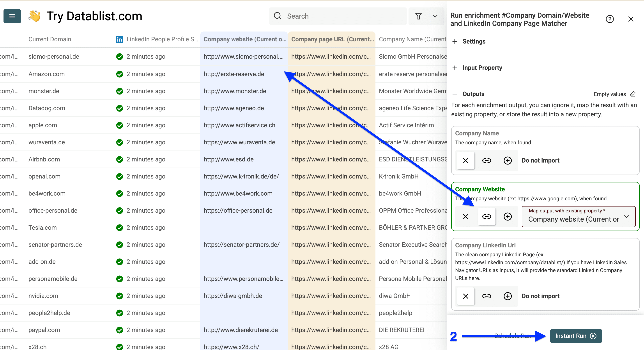Map Company Name output with the link icon
Screen dimensions: 644x350
coord(487,161)
